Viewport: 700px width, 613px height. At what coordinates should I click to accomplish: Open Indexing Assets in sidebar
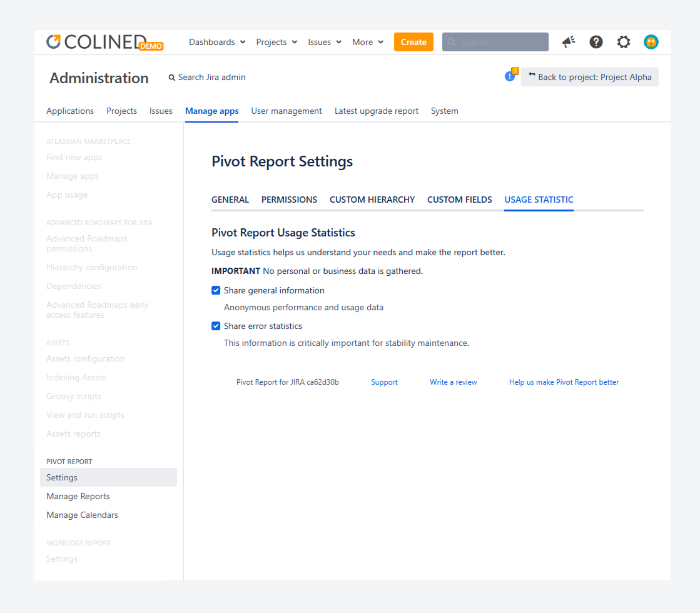[76, 378]
